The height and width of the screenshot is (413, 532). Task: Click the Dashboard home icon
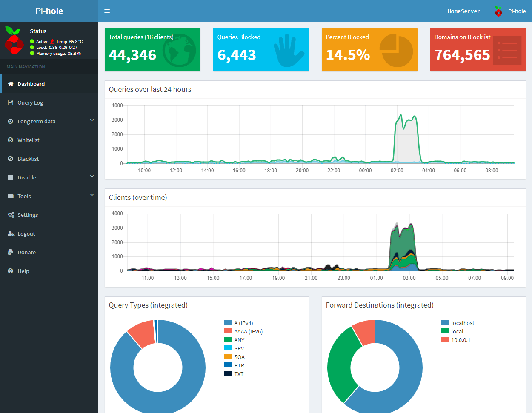tap(11, 84)
